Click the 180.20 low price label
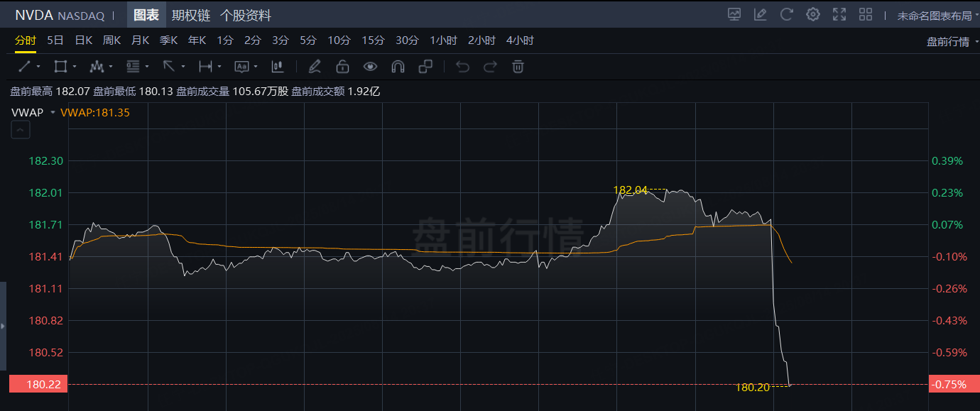The width and height of the screenshot is (980, 411). [x=753, y=387]
